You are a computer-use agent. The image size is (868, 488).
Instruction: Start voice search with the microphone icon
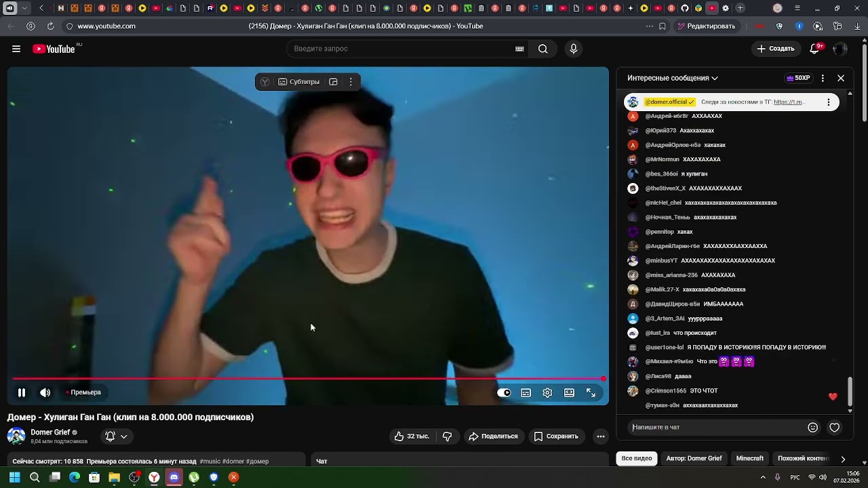click(574, 49)
